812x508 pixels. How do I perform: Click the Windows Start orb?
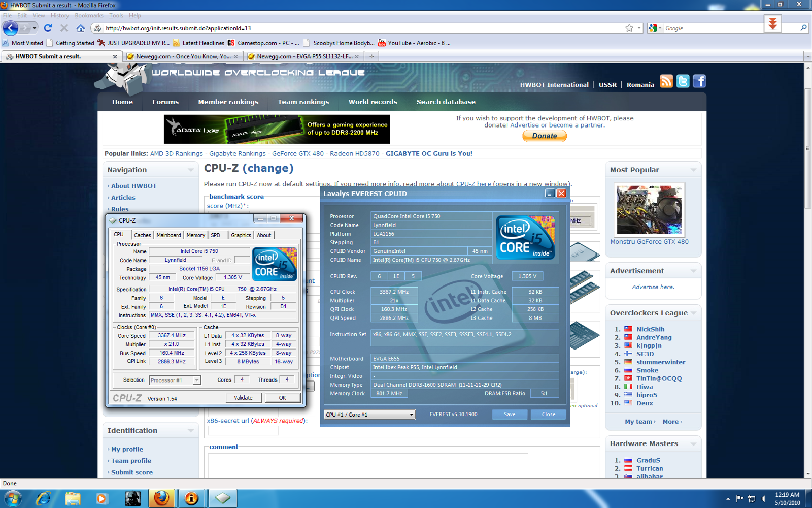[x=12, y=499]
